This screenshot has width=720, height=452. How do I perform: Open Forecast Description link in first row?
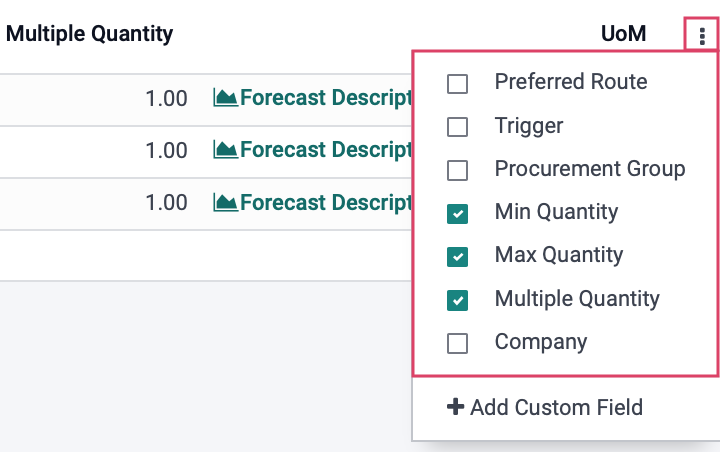[326, 97]
